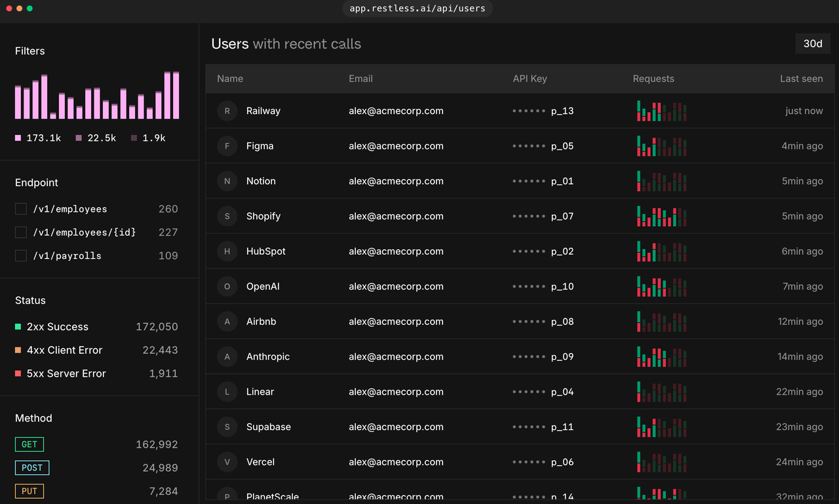Sort by the Requests column header
Screen dimensions: 839x504
pyautogui.click(x=654, y=79)
